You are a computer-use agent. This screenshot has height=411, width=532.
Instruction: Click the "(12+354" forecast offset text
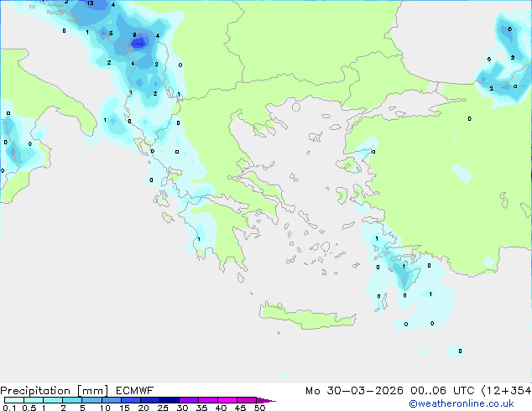point(506,391)
